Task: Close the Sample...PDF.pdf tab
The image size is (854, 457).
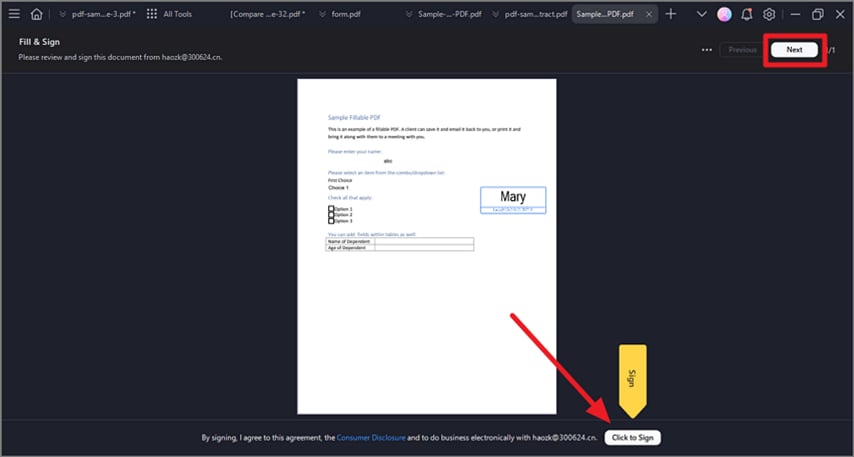Action: tap(649, 15)
